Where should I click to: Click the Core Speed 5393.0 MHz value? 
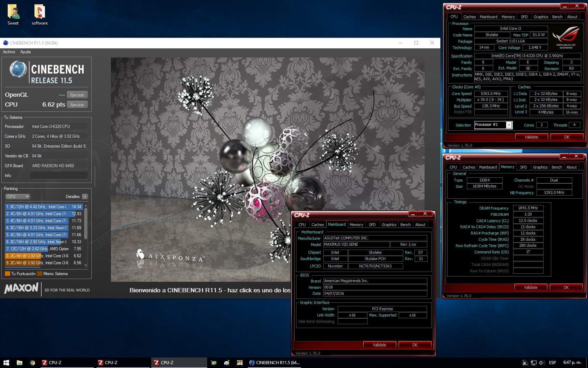click(491, 94)
